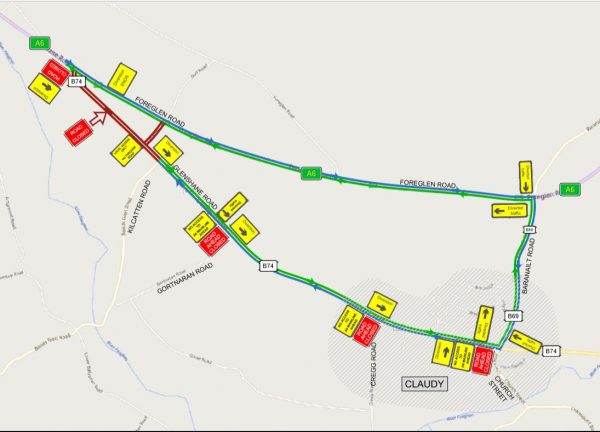Screen dimensions: 600x432
Task: Click the GORTNARAN ROAD label
Action: [x=185, y=278]
